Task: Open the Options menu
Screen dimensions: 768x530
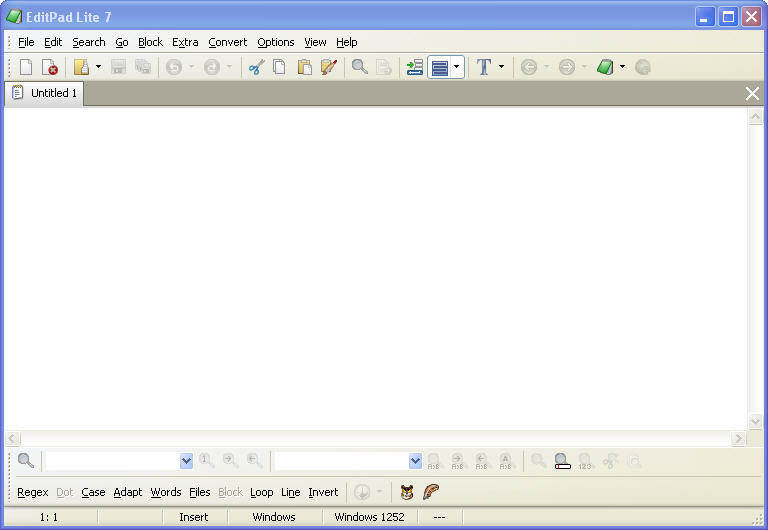Action: coord(276,42)
